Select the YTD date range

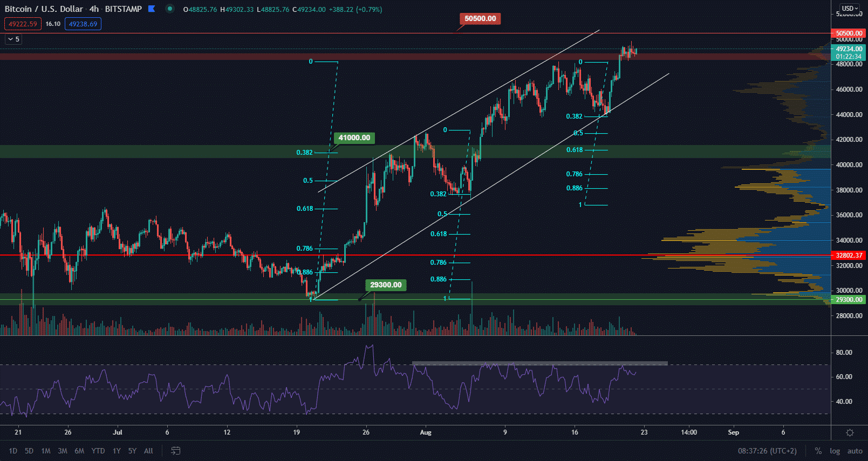point(98,451)
